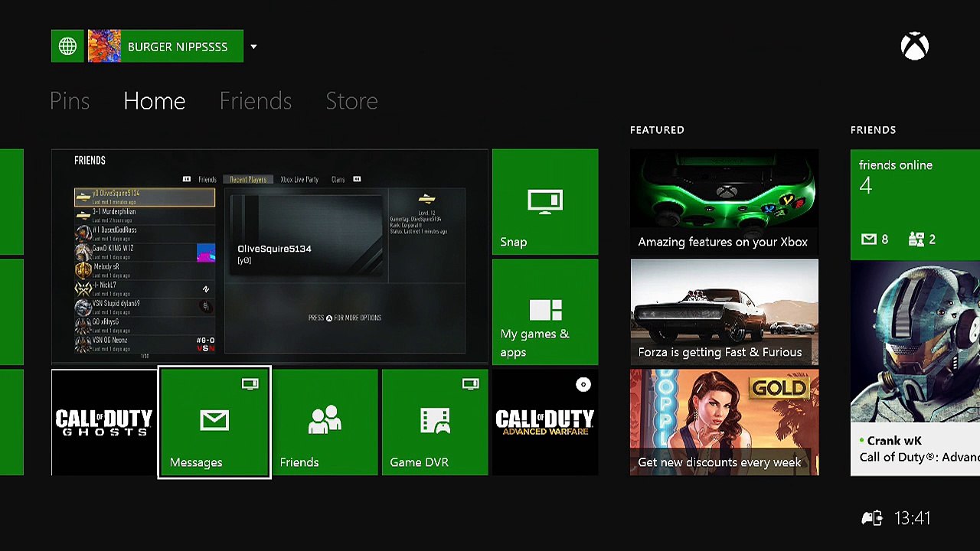Launch the Call of Duty Ghosts tile
Screen dimensions: 980x551
click(x=104, y=422)
